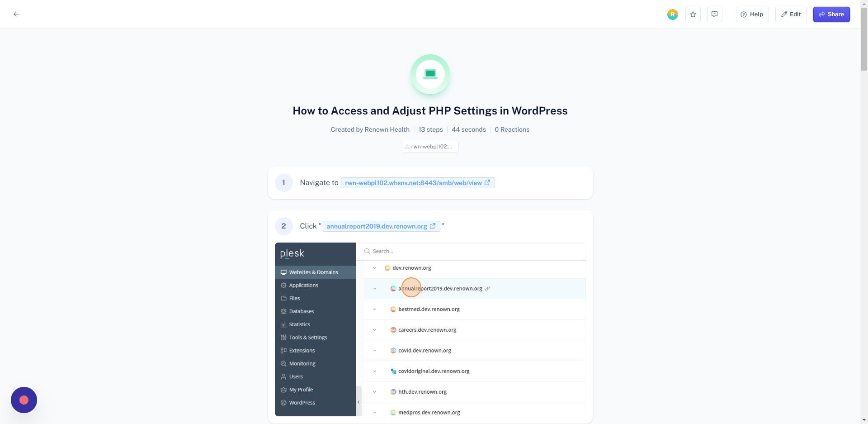Expand the covid.dev.renown.org chevron
Image resolution: width=868 pixels, height=424 pixels.
coord(374,351)
